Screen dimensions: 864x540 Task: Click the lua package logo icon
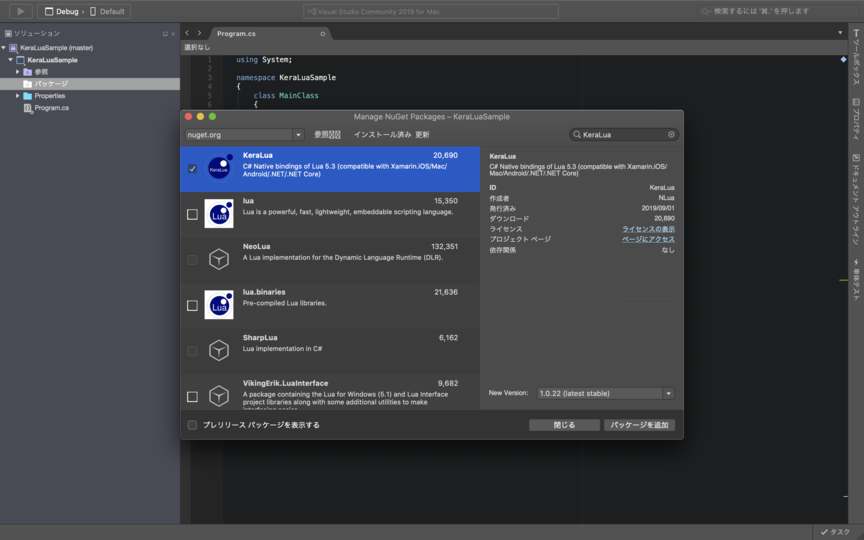219,214
